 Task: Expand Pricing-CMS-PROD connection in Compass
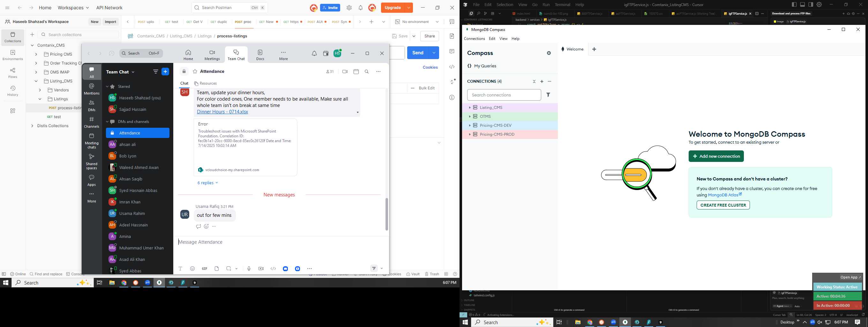pos(470,134)
